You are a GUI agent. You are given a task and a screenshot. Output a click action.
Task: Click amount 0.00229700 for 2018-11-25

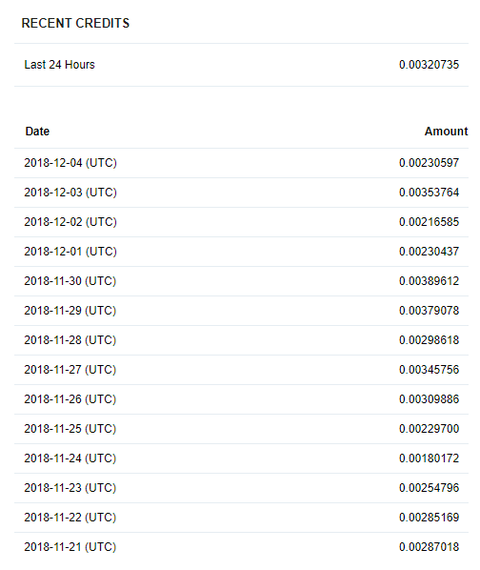[429, 429]
